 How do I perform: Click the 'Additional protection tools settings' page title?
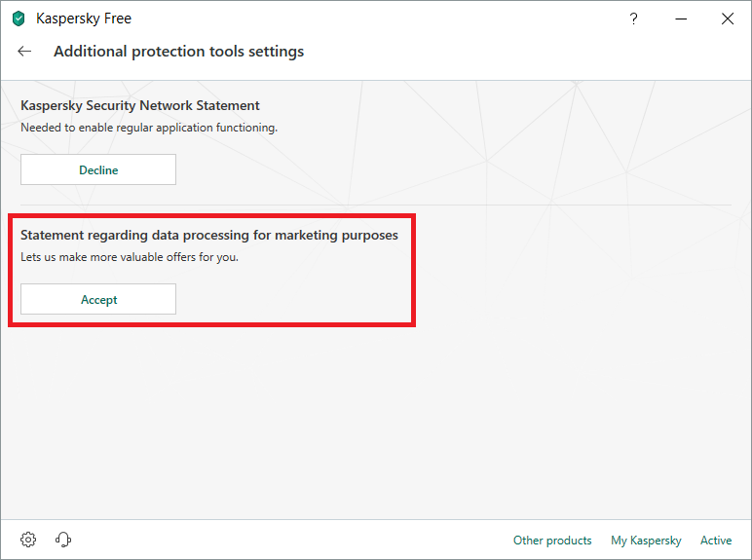click(x=178, y=52)
